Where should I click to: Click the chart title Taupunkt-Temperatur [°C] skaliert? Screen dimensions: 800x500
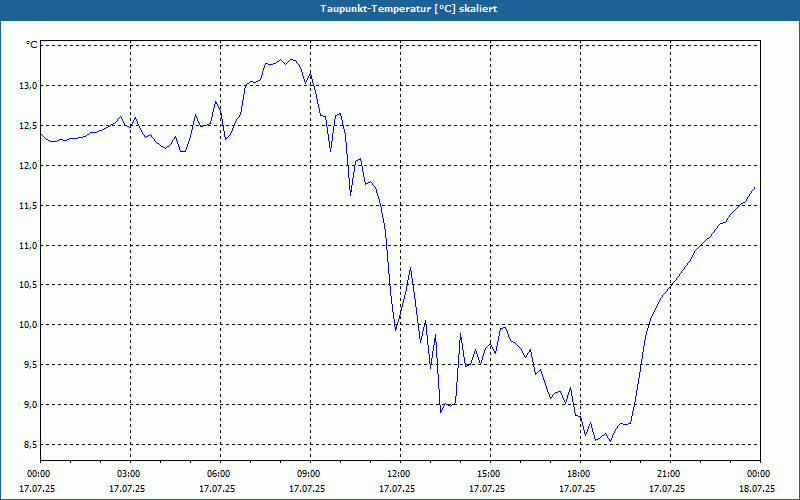click(x=409, y=9)
